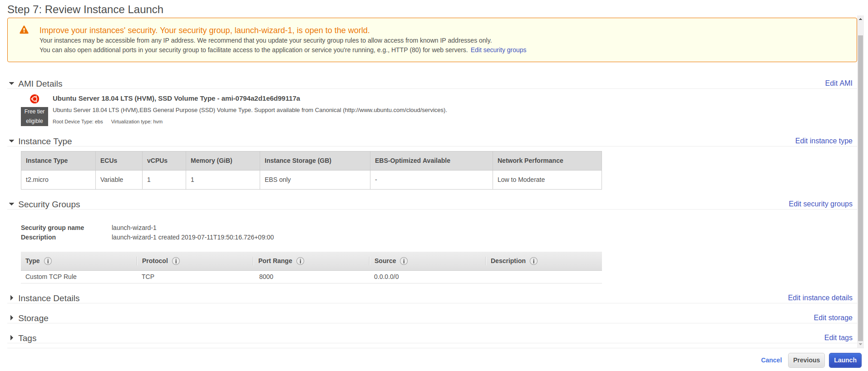868x371 pixels.
Task: Click the Ubuntu Server 18.04 LTS AMI title
Action: (176, 98)
